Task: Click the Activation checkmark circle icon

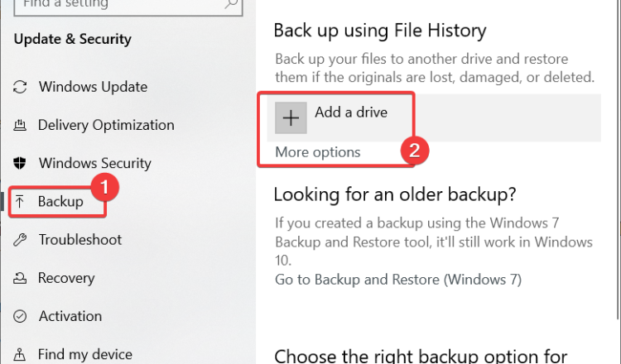Action: tap(21, 317)
